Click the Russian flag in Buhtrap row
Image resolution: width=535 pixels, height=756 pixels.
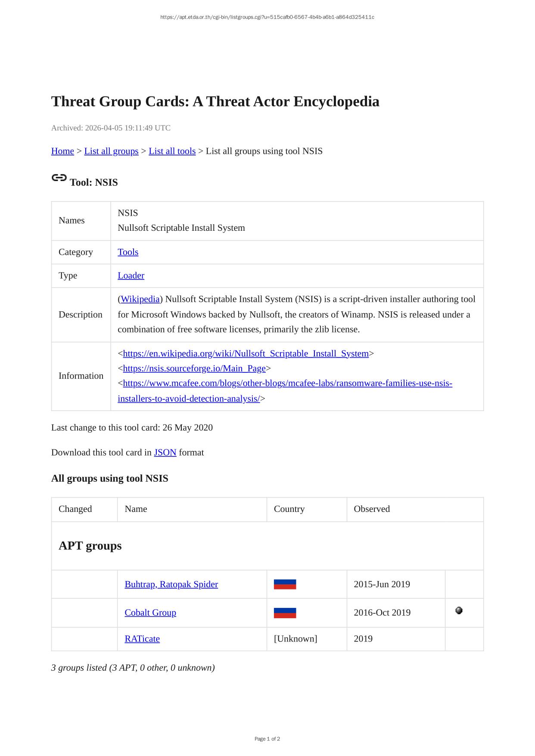(x=285, y=584)
